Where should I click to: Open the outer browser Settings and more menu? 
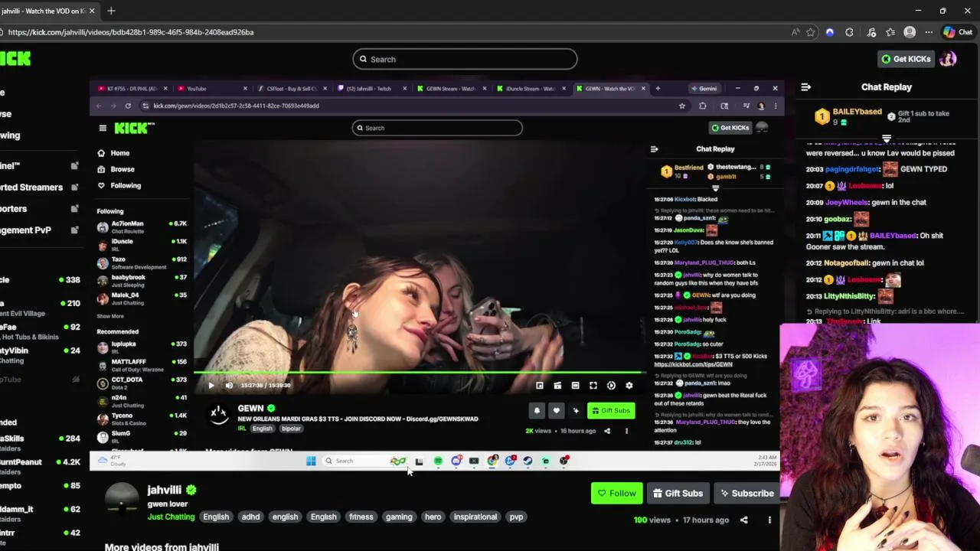point(929,32)
